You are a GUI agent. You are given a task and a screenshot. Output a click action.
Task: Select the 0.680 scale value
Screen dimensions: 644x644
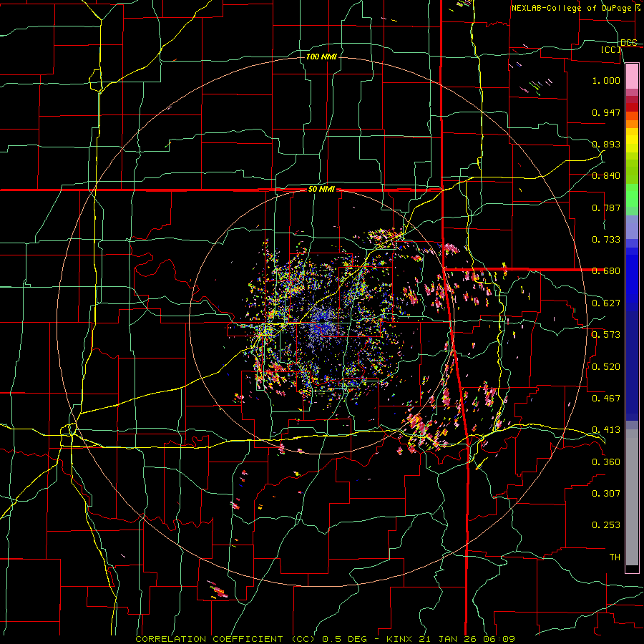point(606,271)
